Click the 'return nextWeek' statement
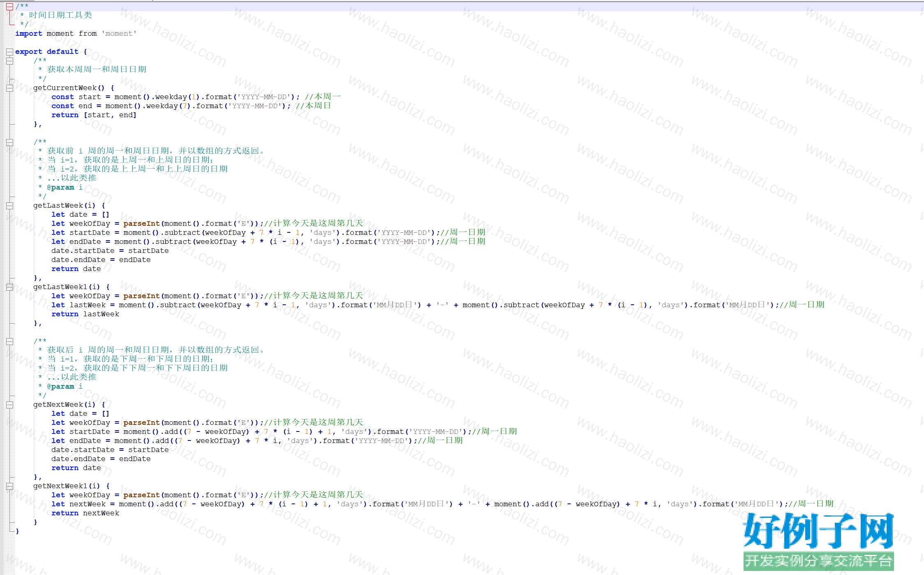 point(85,513)
